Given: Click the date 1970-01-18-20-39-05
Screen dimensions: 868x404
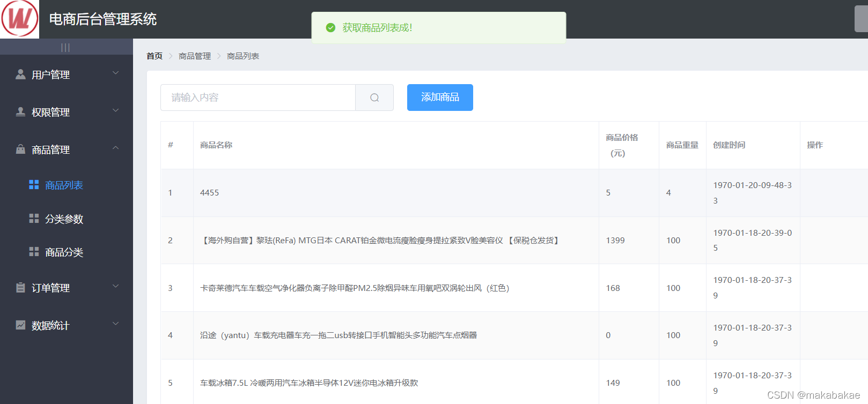Looking at the screenshot, I should pyautogui.click(x=752, y=240).
